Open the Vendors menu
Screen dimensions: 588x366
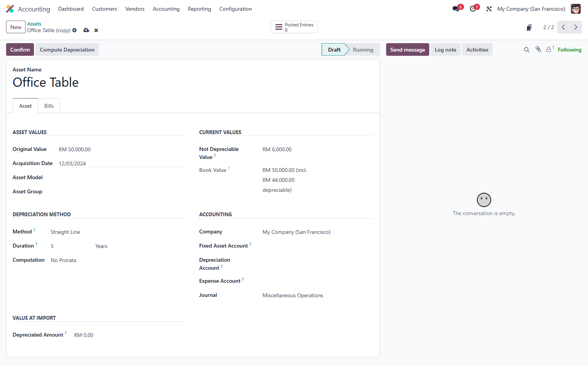[135, 9]
